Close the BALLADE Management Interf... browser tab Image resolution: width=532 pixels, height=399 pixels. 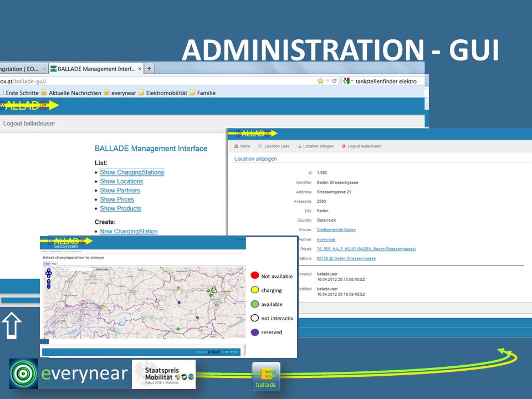140,69
